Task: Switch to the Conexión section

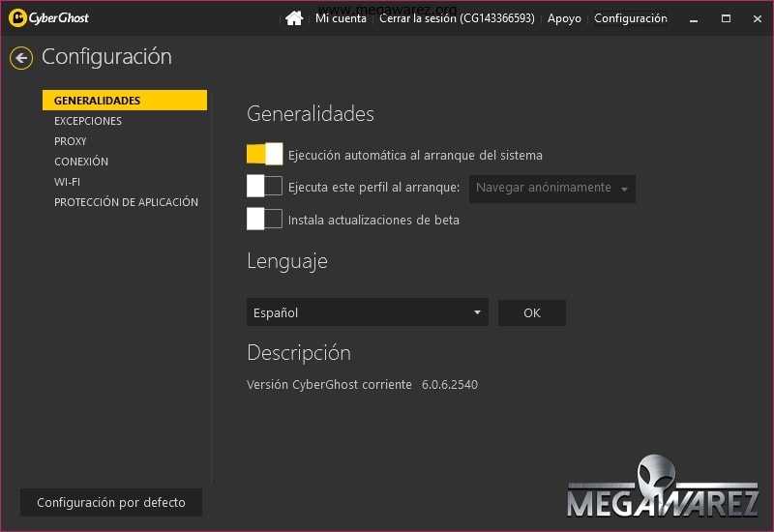Action: [x=81, y=162]
